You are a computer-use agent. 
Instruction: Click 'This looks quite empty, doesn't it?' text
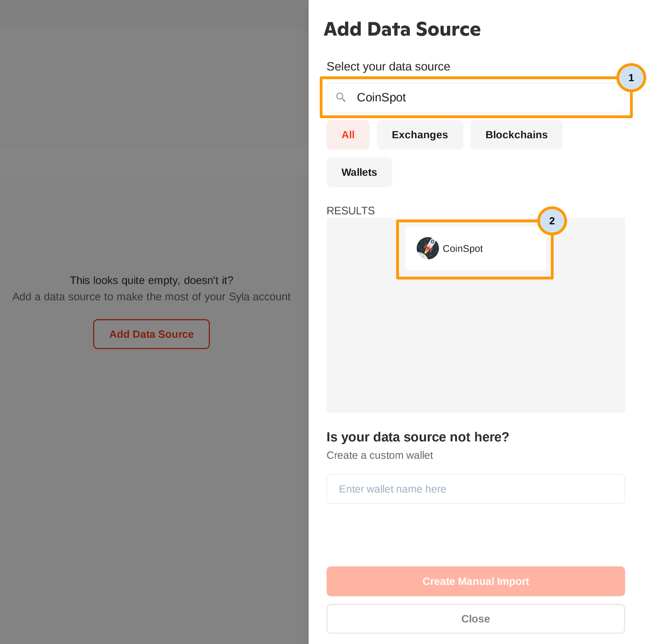coord(151,280)
